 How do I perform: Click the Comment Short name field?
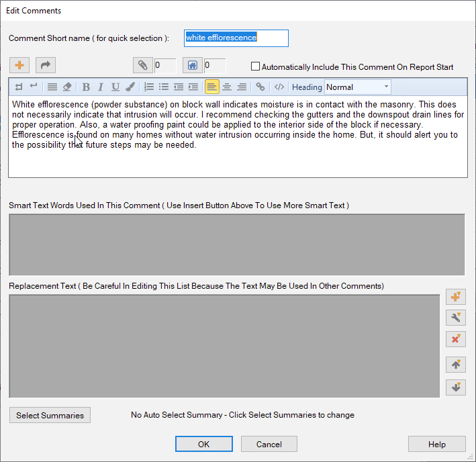pos(236,38)
